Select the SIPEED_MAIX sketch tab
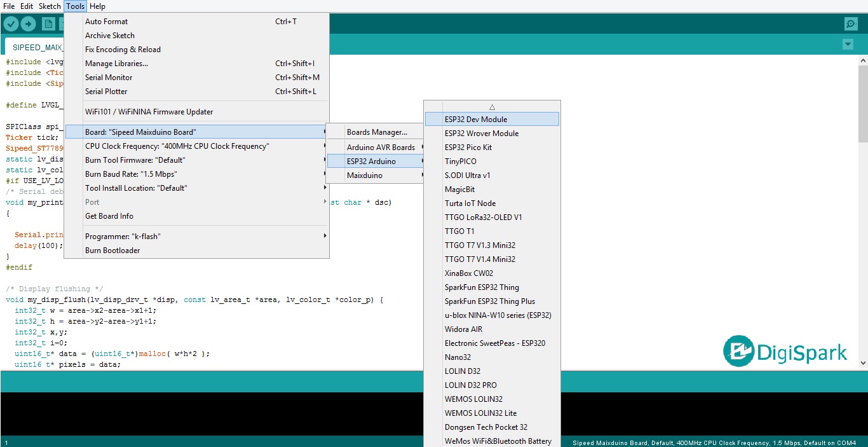The image size is (868, 447). pos(37,48)
